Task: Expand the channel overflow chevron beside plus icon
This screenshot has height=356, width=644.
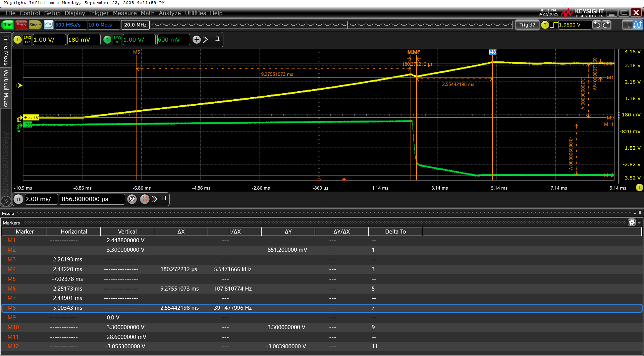Action: point(205,40)
